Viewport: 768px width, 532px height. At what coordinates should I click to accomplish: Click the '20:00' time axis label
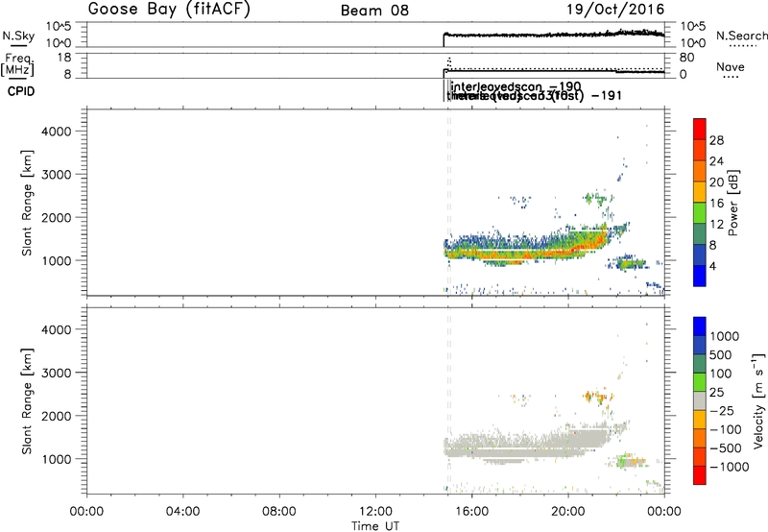[x=568, y=512]
